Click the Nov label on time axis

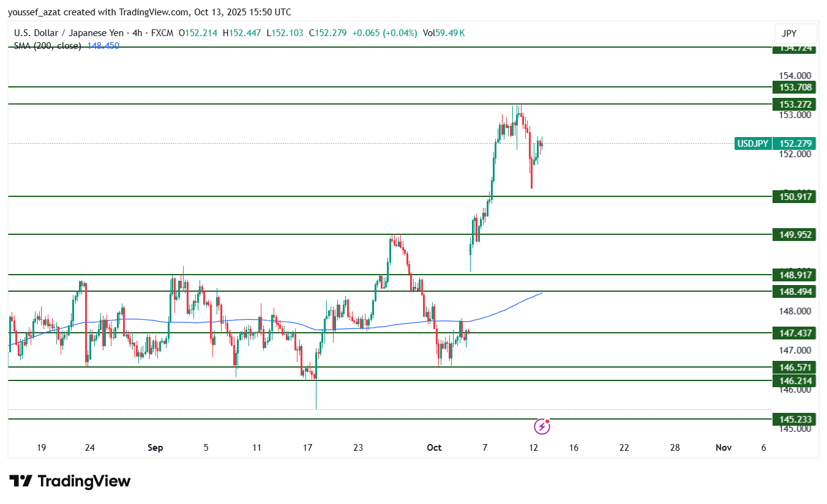724,448
